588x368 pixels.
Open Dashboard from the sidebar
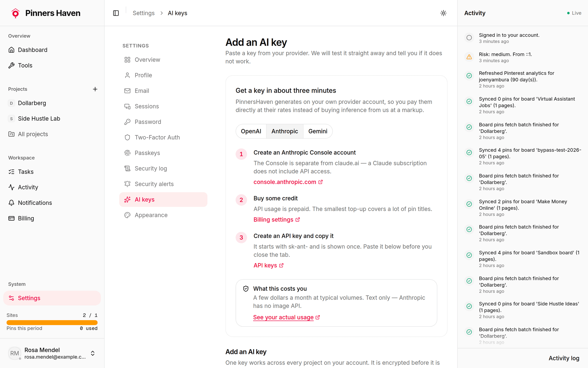click(52, 50)
